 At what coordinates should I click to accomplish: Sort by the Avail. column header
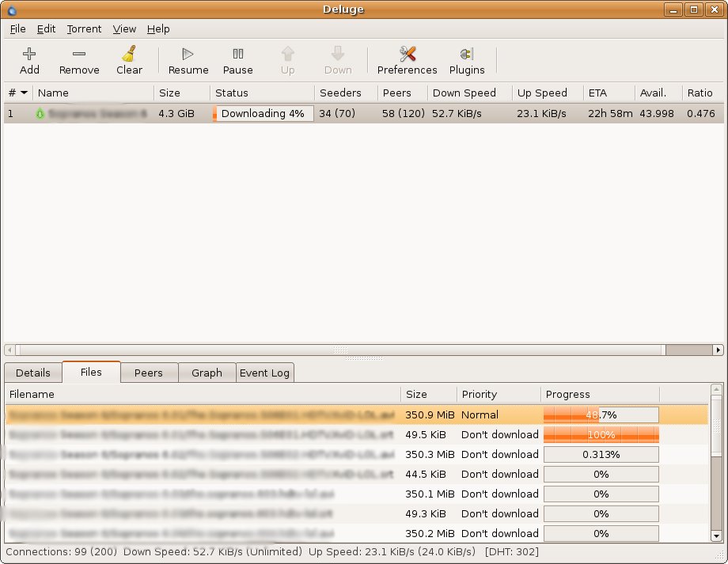(x=658, y=93)
